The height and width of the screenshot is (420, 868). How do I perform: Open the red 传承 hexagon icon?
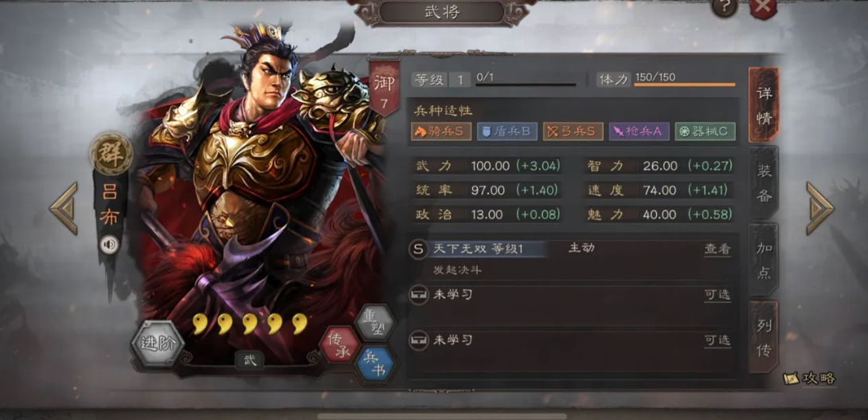pos(340,344)
